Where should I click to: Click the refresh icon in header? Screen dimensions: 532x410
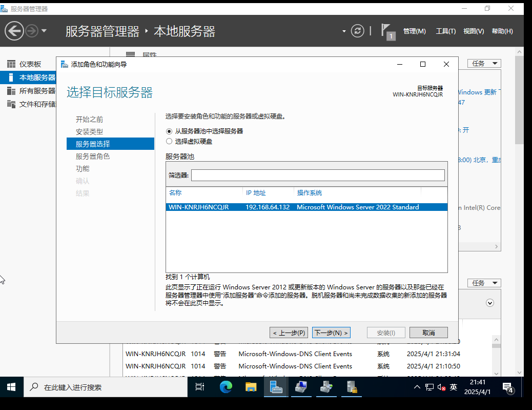(357, 31)
